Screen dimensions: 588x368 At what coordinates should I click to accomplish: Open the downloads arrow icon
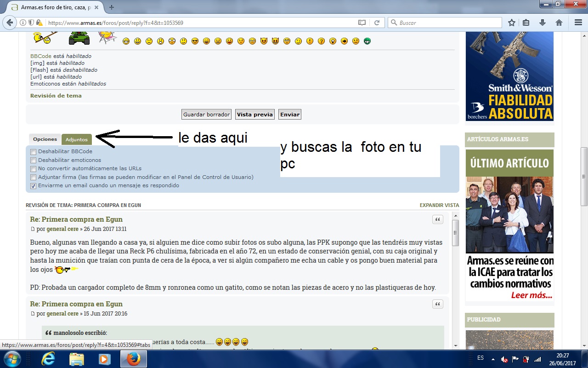[543, 23]
